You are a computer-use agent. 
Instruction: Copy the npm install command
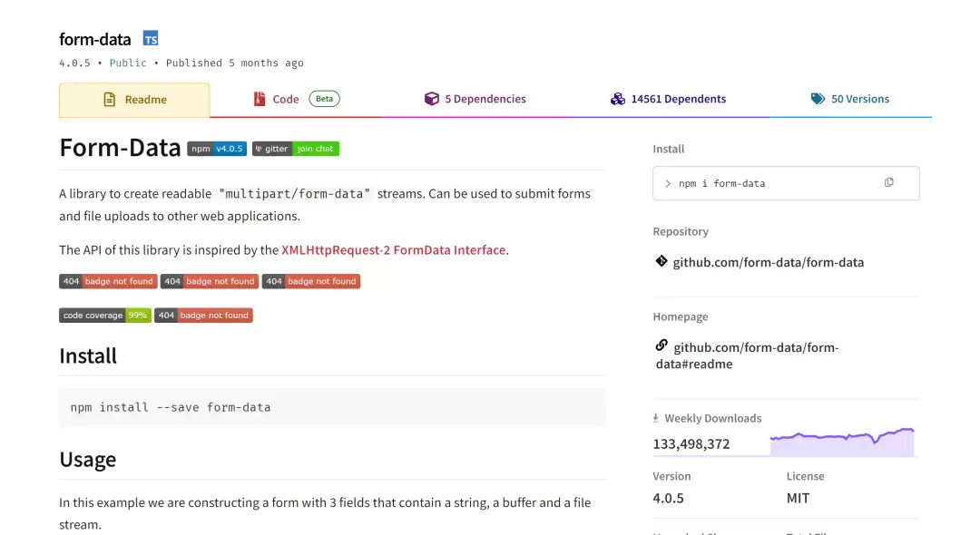pyautogui.click(x=888, y=182)
